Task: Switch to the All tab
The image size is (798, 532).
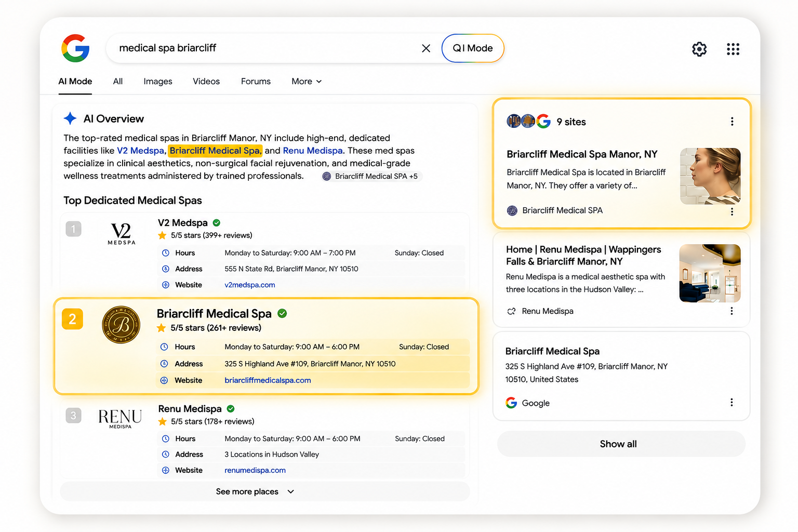Action: (x=118, y=82)
